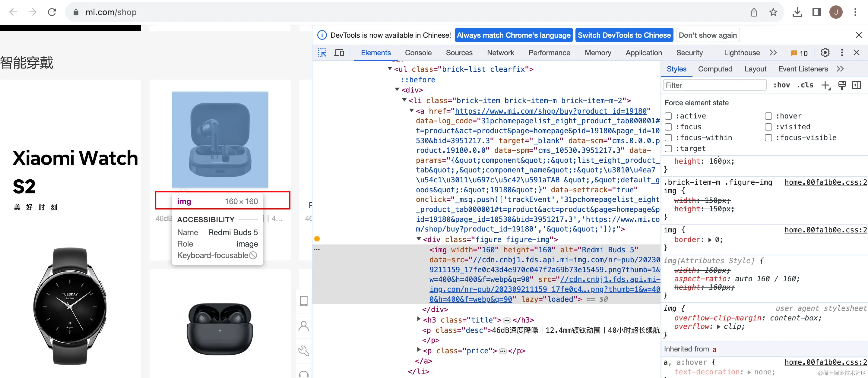Open Chrome's three-dot menu

(855, 12)
